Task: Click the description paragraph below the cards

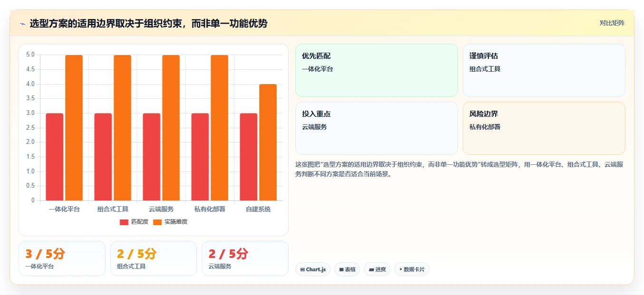Action: (460, 169)
